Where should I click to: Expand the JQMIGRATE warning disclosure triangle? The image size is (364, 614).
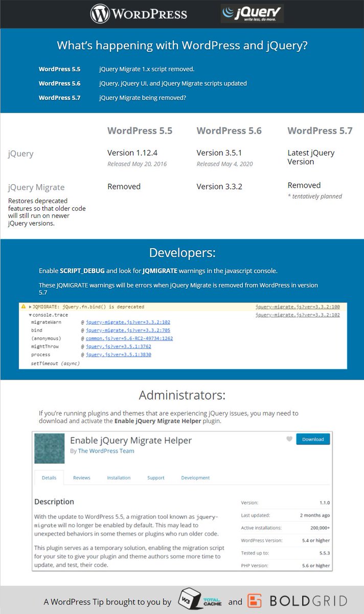pyautogui.click(x=30, y=307)
